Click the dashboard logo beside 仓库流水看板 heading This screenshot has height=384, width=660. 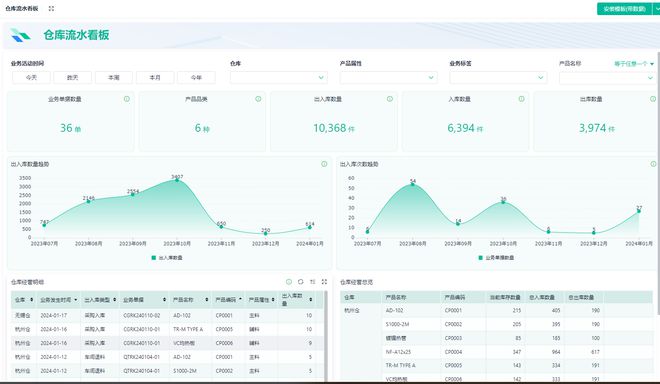point(20,35)
